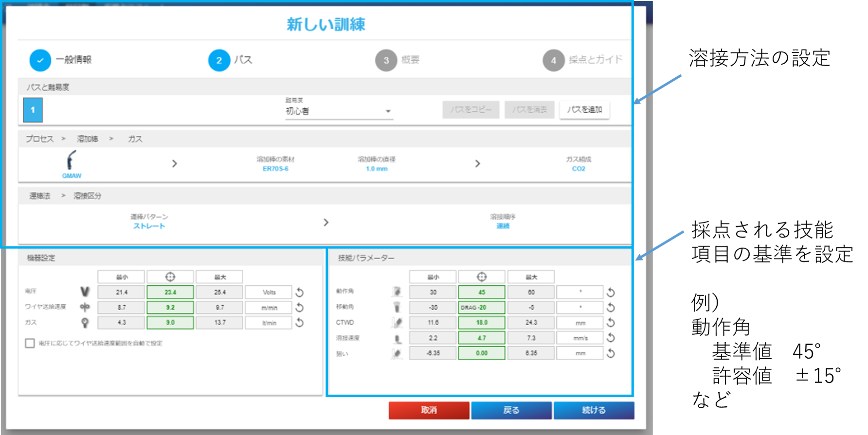Reset the travel angle DRAG row

611,307
